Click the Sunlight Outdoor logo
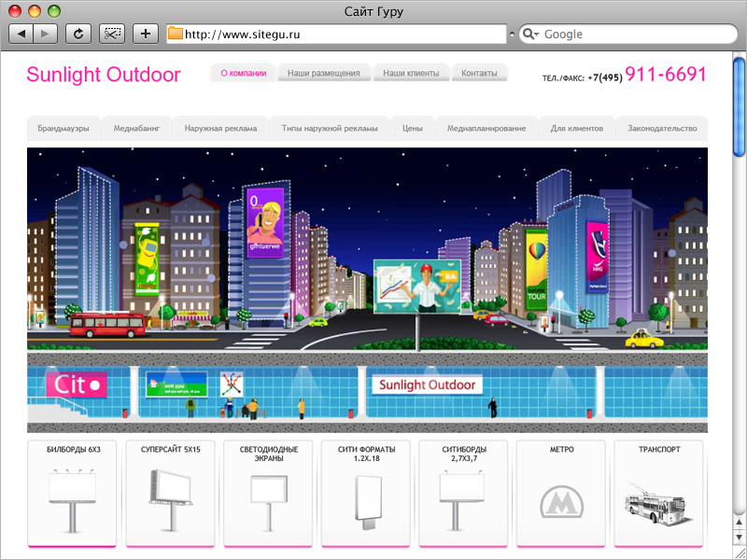The image size is (747, 560). (x=104, y=75)
